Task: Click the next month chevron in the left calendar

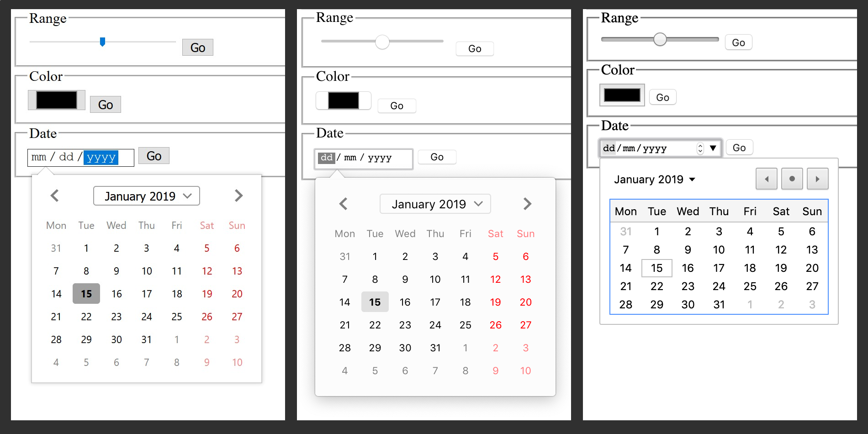Action: pos(238,196)
